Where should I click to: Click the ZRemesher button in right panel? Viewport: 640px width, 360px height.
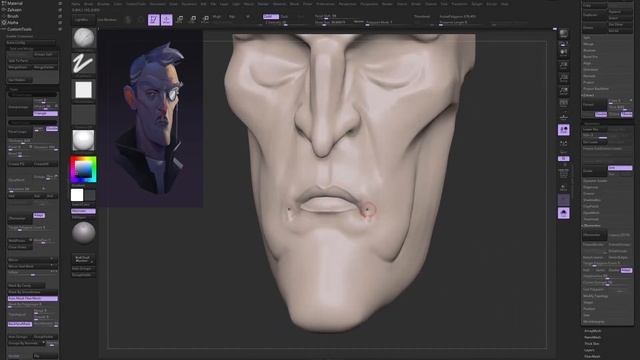(594, 235)
